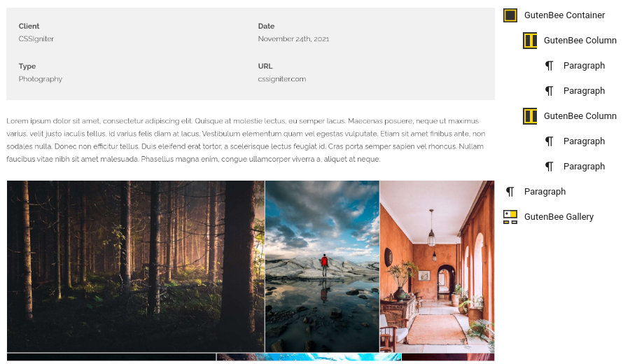
Task: Click the pilcrow icon of the fourth nested Paragraph
Action: 549,167
